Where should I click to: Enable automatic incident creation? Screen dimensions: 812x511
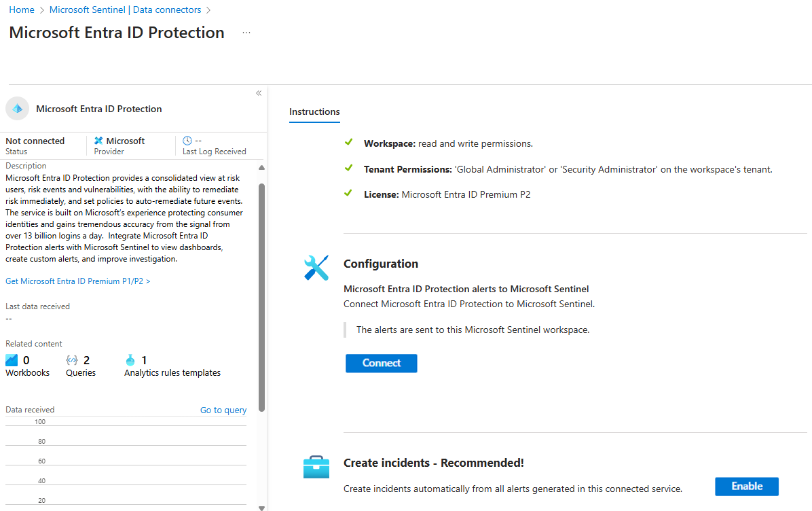[747, 486]
